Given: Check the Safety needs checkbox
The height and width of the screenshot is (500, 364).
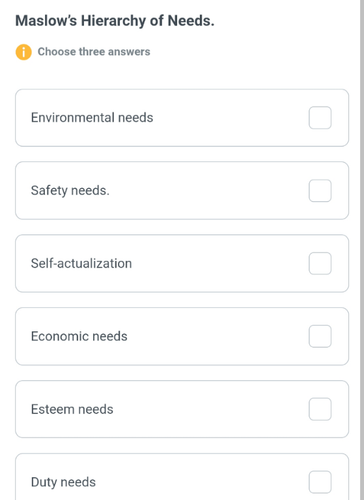Looking at the screenshot, I should (320, 191).
